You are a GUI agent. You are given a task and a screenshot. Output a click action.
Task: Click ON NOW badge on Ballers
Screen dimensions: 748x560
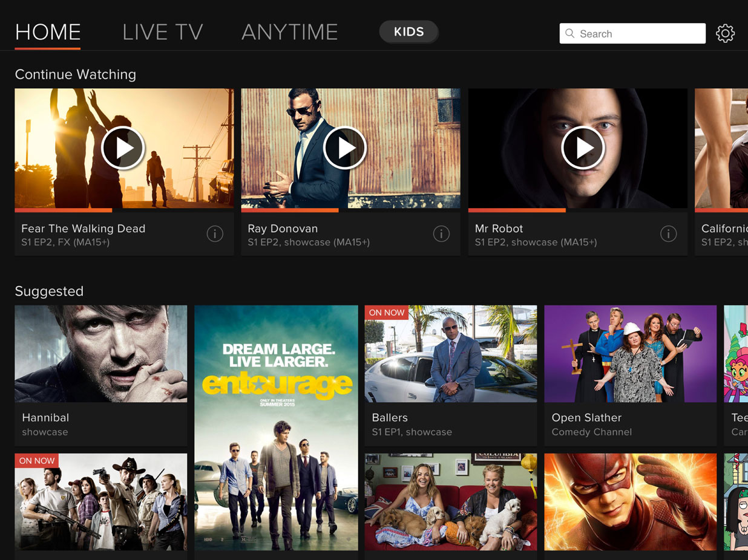[387, 313]
